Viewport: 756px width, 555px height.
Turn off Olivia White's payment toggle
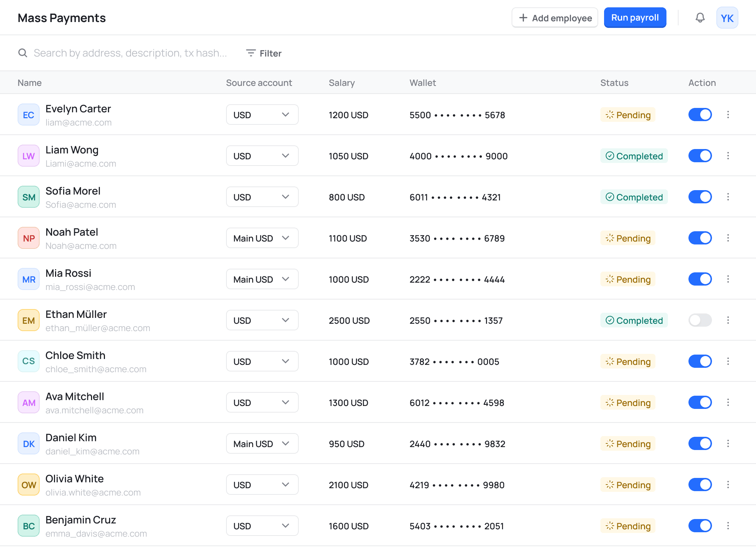point(700,485)
